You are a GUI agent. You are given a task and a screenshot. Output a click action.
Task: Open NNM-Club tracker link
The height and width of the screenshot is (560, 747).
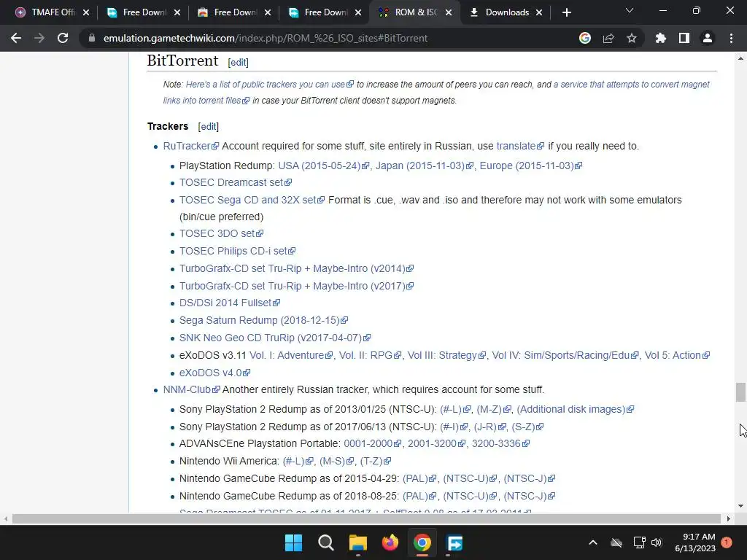click(x=192, y=390)
